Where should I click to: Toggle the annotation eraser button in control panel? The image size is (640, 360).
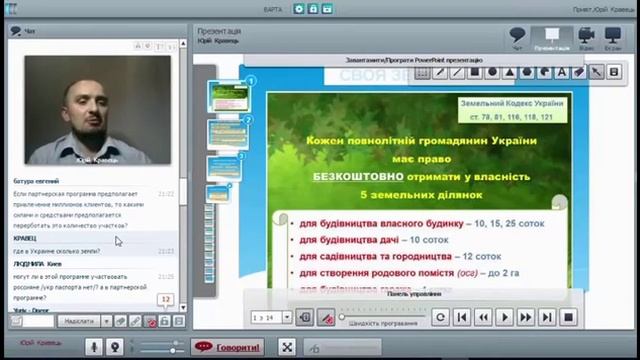326,317
